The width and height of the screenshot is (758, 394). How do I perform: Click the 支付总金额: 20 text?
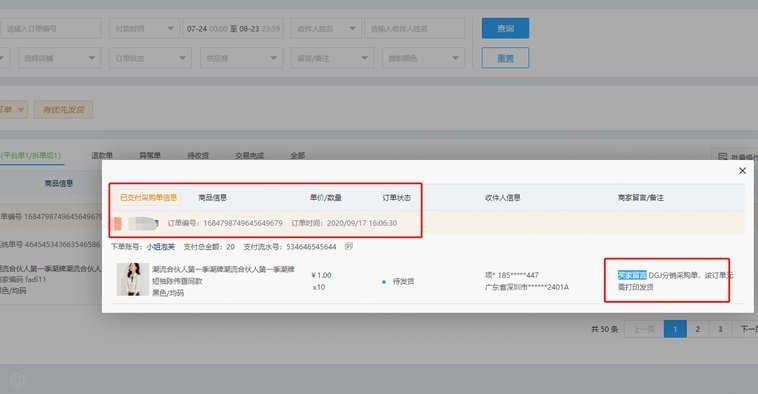tap(209, 247)
